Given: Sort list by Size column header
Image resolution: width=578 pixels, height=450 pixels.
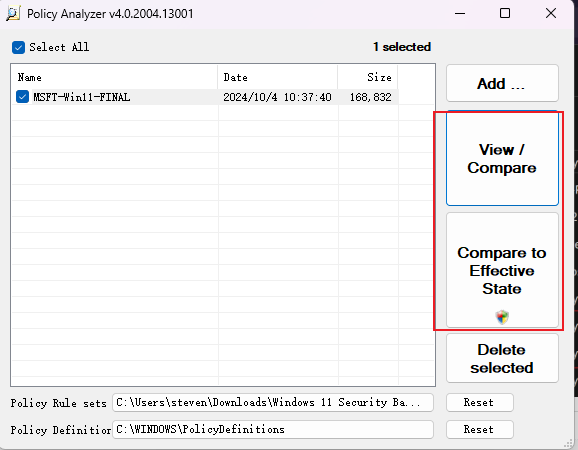Looking at the screenshot, I should coord(368,77).
